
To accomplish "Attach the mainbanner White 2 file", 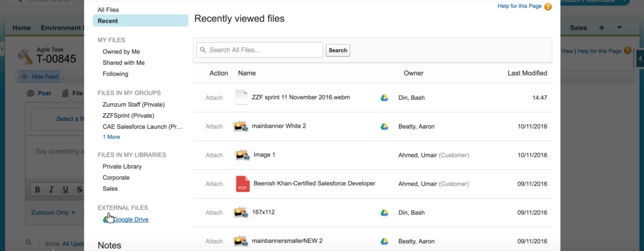I will 214,126.
